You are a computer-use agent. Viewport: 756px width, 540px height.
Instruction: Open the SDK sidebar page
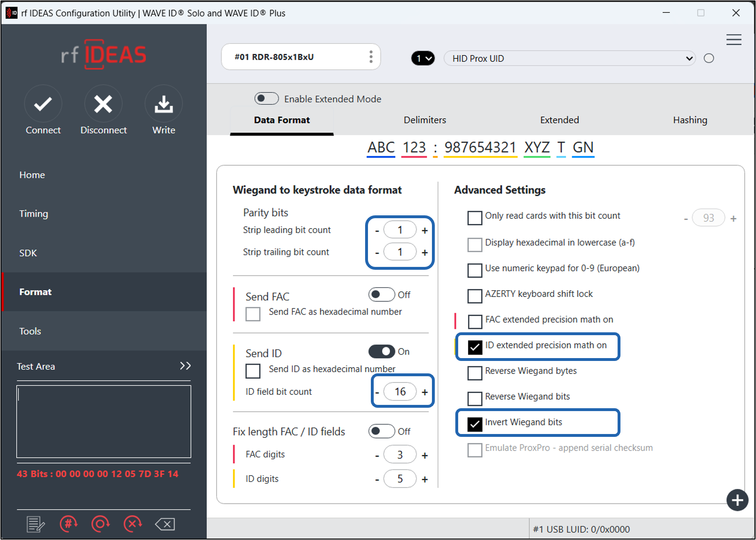[x=104, y=253]
